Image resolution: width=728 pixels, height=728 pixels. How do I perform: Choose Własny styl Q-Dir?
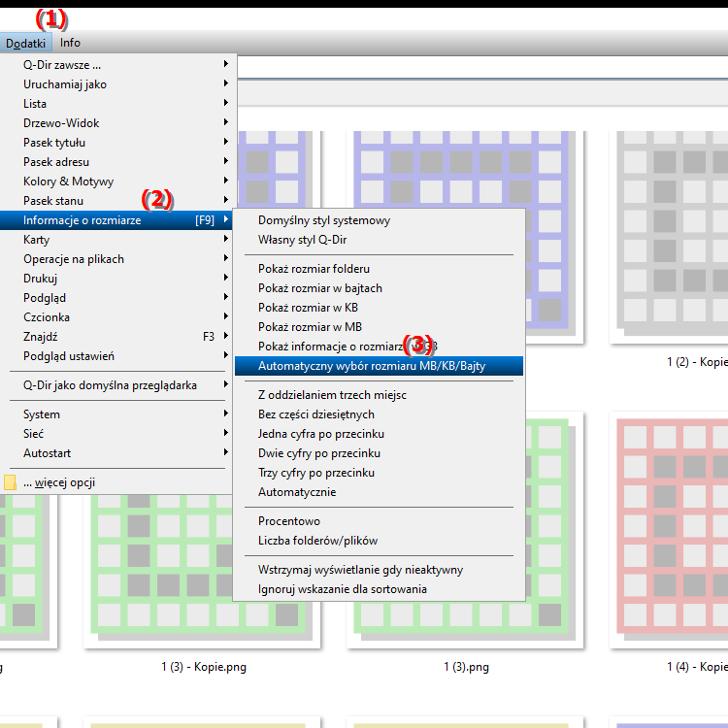click(302, 240)
